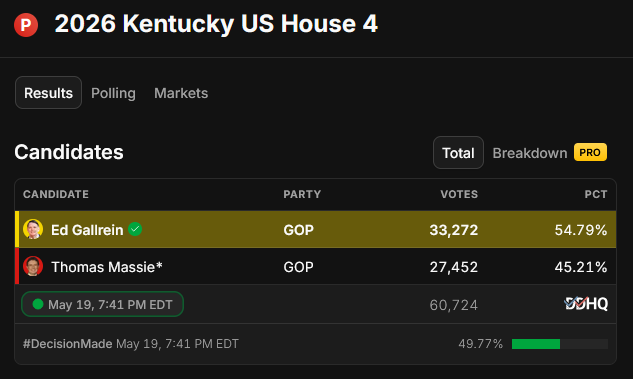The width and height of the screenshot is (633, 379).
Task: Switch to Breakdown view
Action: coord(530,153)
